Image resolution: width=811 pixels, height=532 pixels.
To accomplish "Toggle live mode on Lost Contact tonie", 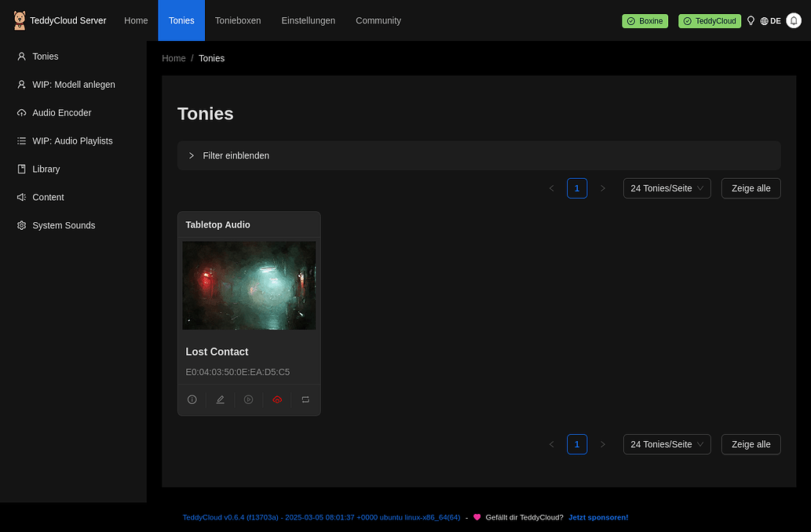I will click(305, 399).
